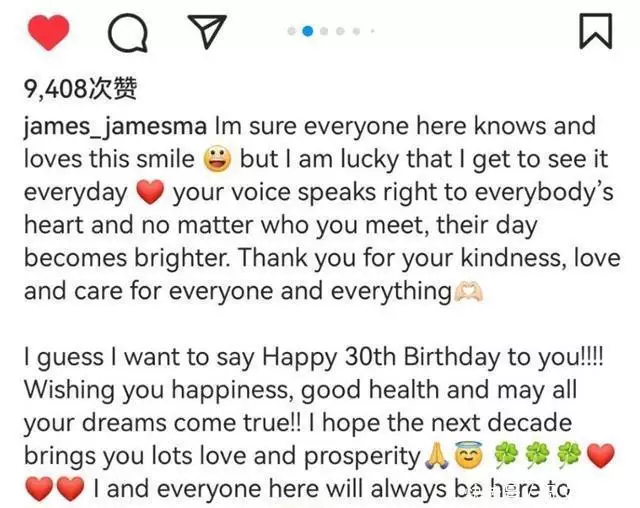Go to the fifth carousel dot
The image size is (640, 508).
click(x=356, y=31)
